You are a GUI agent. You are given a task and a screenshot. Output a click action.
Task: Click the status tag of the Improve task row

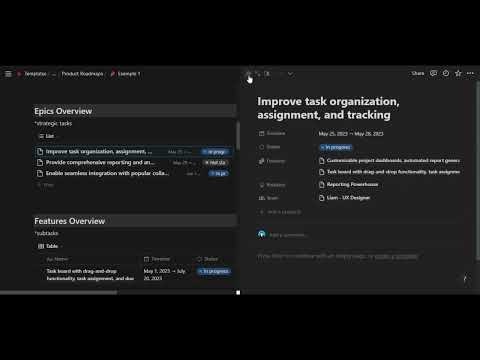(216, 152)
